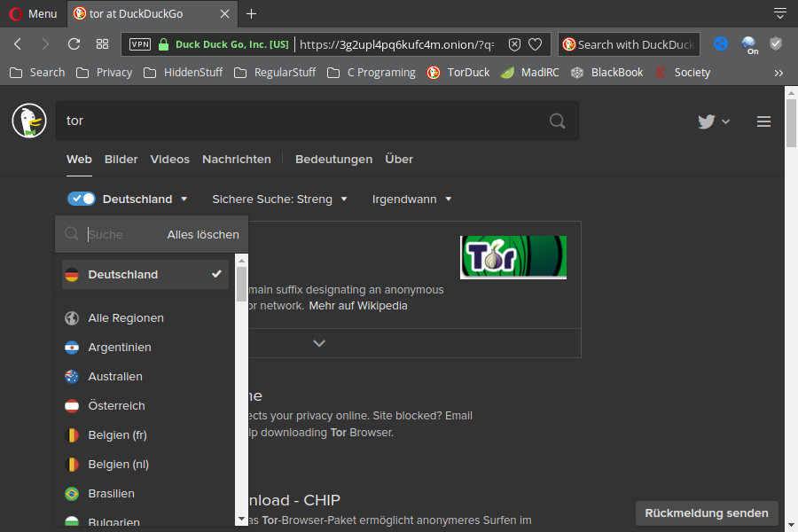Open the Irgendwann time filter dropdown
The width and height of the screenshot is (798, 532).
tap(411, 199)
